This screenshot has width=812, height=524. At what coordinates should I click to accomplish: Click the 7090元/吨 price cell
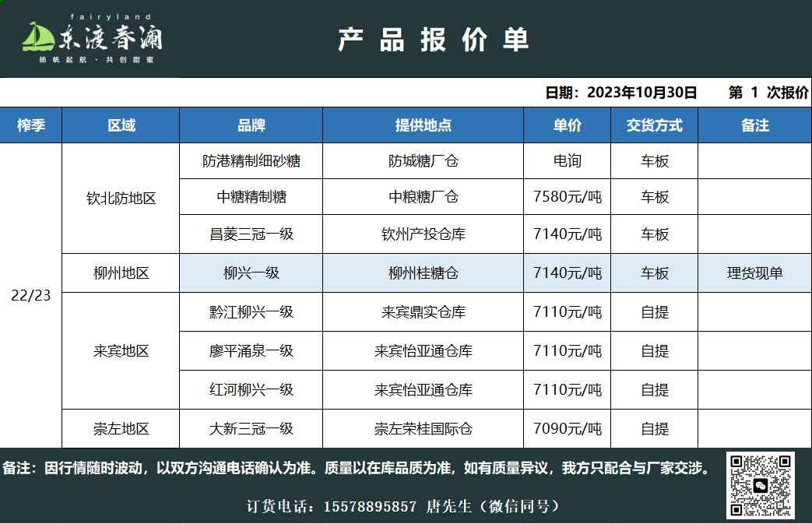point(568,429)
